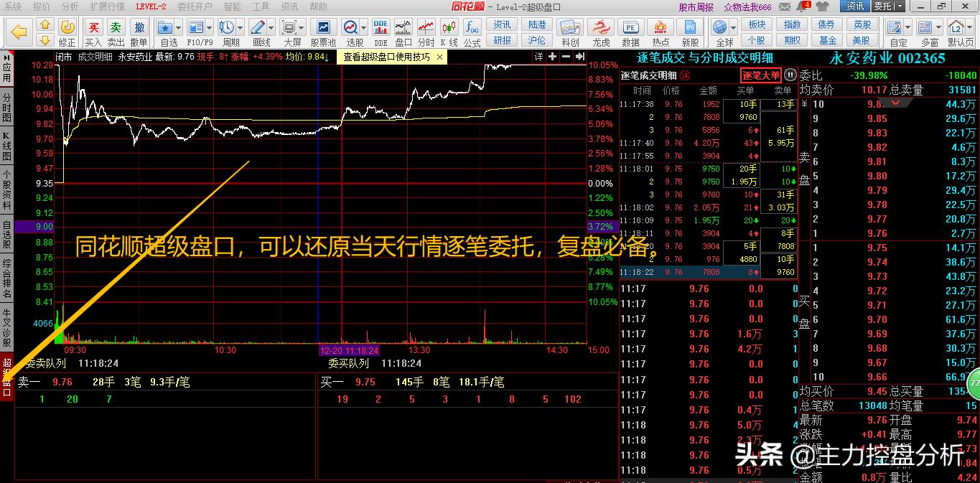
Task: Open the notification bell with badge 4
Action: [x=803, y=6]
